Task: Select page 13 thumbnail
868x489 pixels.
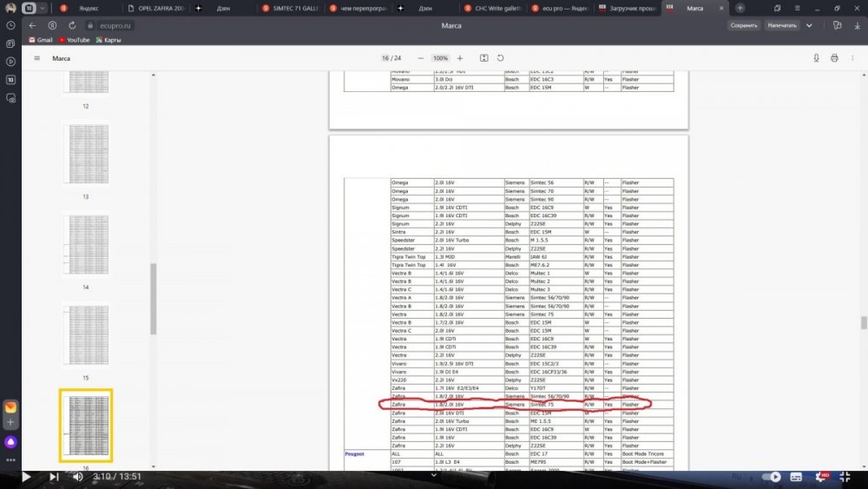Action: click(86, 154)
